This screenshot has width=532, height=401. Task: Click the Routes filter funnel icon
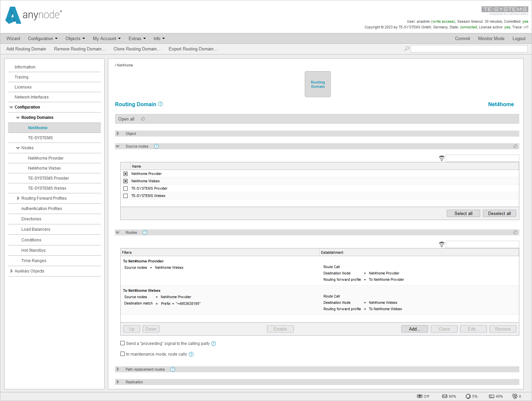(x=442, y=244)
